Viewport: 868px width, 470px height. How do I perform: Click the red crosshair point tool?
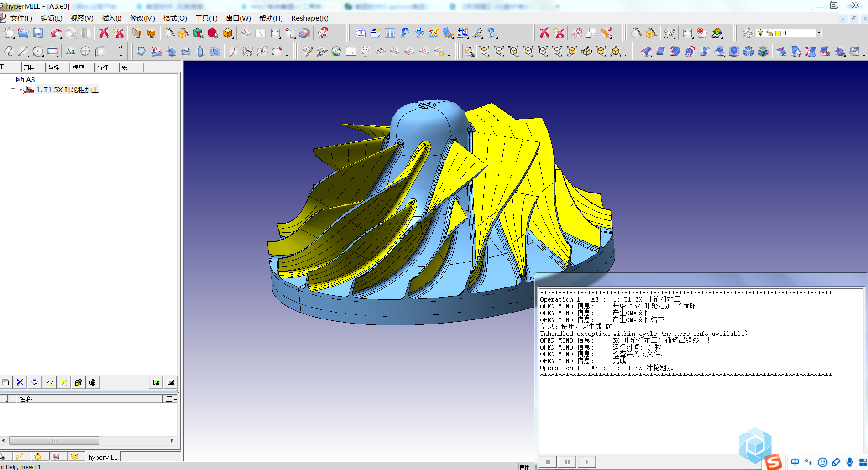(x=85, y=51)
